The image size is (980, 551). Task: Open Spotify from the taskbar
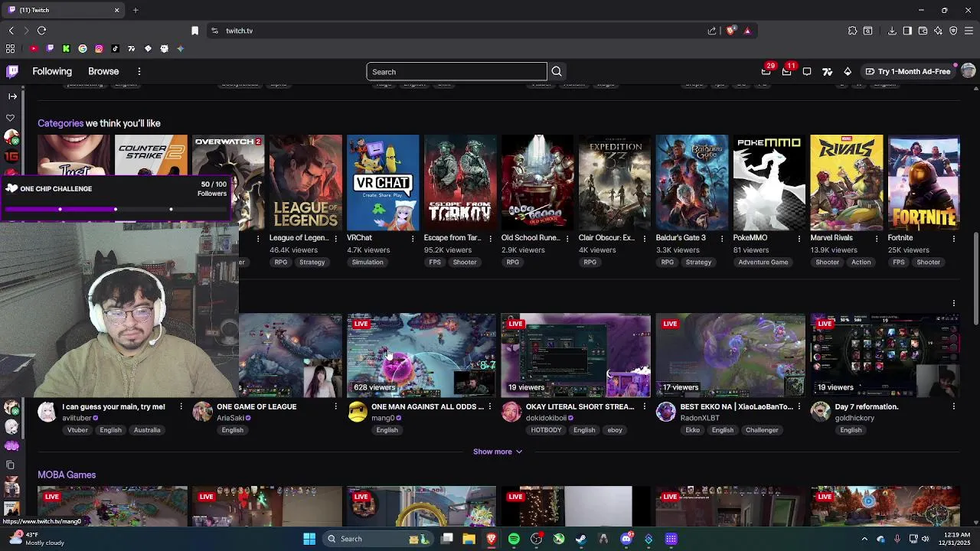[514, 539]
